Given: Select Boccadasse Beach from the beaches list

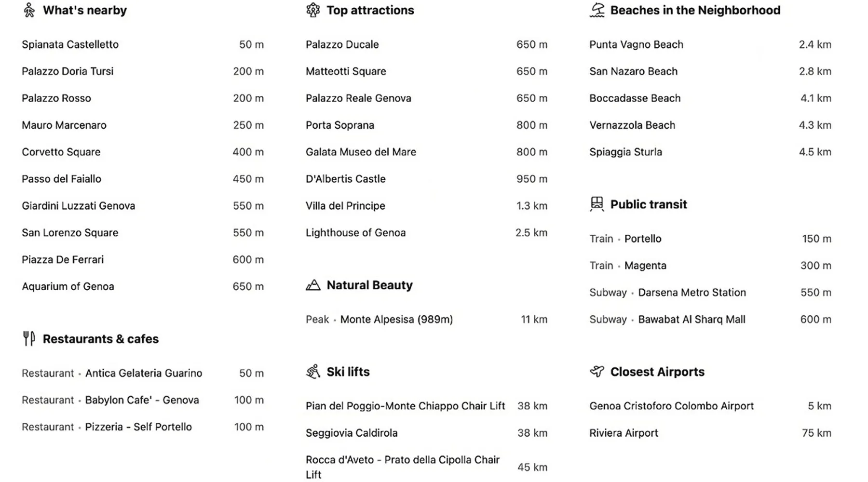Looking at the screenshot, I should [635, 98].
